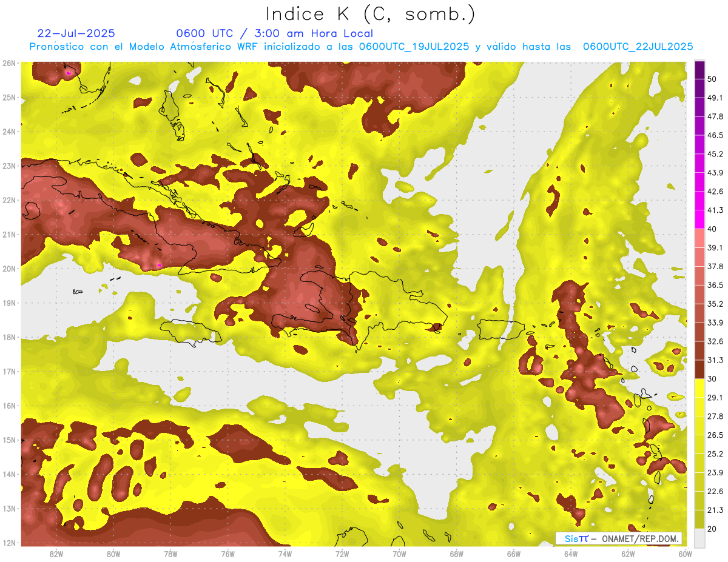Select the '22N' latitude label
This screenshot has width=728, height=562.
click(8, 200)
